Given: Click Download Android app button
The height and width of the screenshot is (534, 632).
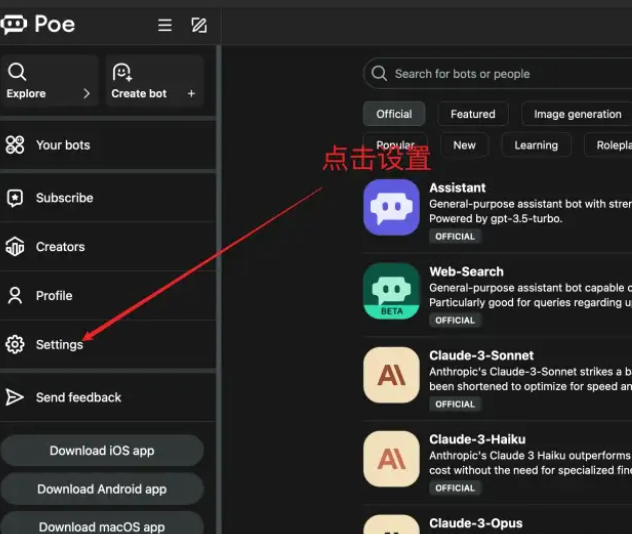Looking at the screenshot, I should click(102, 489).
